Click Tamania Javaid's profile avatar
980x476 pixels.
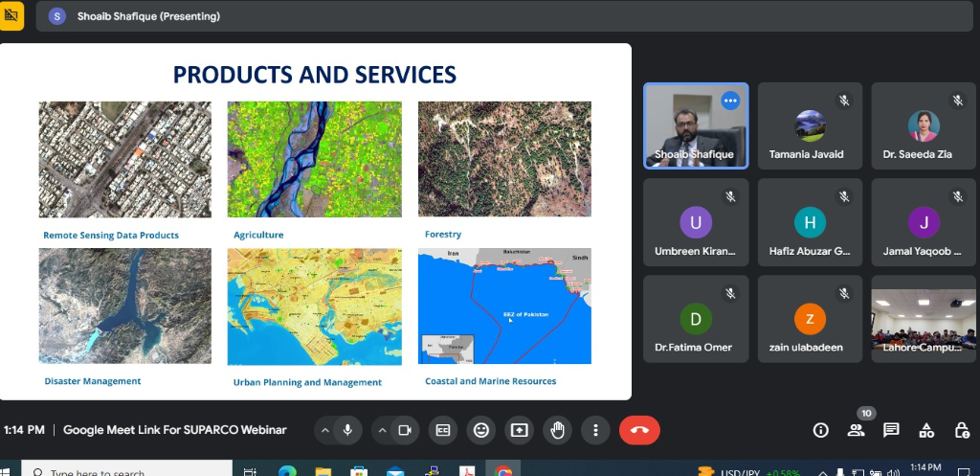810,125
